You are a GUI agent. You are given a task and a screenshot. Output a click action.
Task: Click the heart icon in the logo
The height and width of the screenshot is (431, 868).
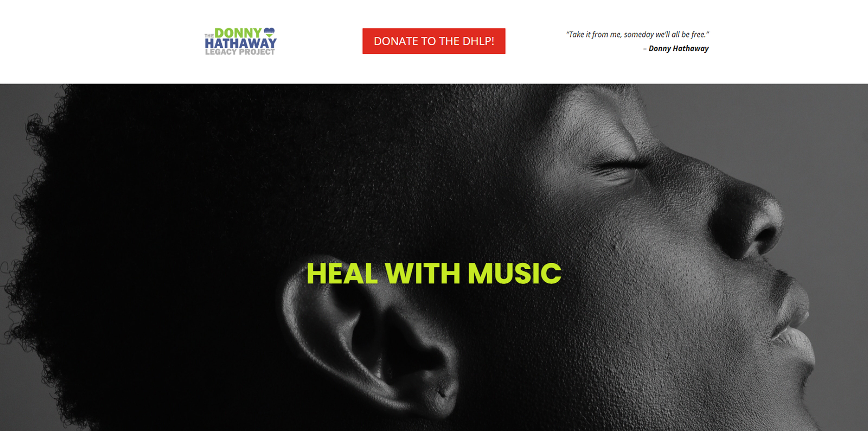point(269,32)
